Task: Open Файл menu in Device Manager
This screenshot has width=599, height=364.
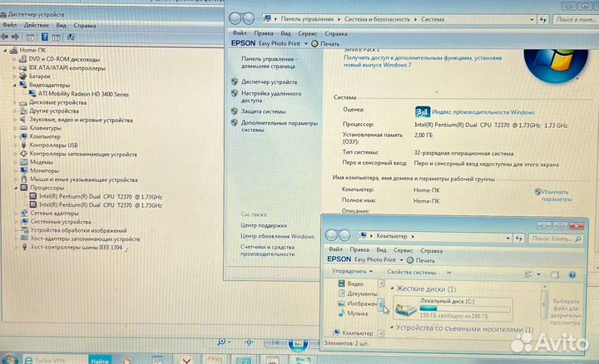Action: (x=10, y=25)
